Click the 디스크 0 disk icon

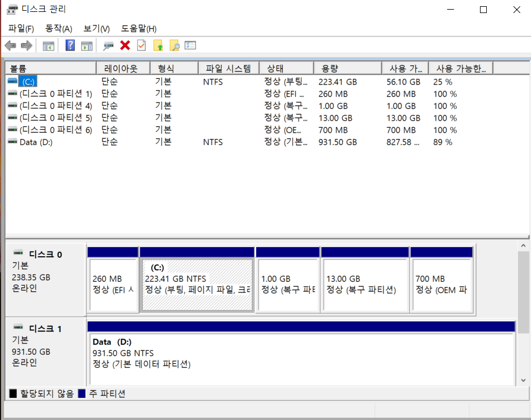(x=18, y=253)
